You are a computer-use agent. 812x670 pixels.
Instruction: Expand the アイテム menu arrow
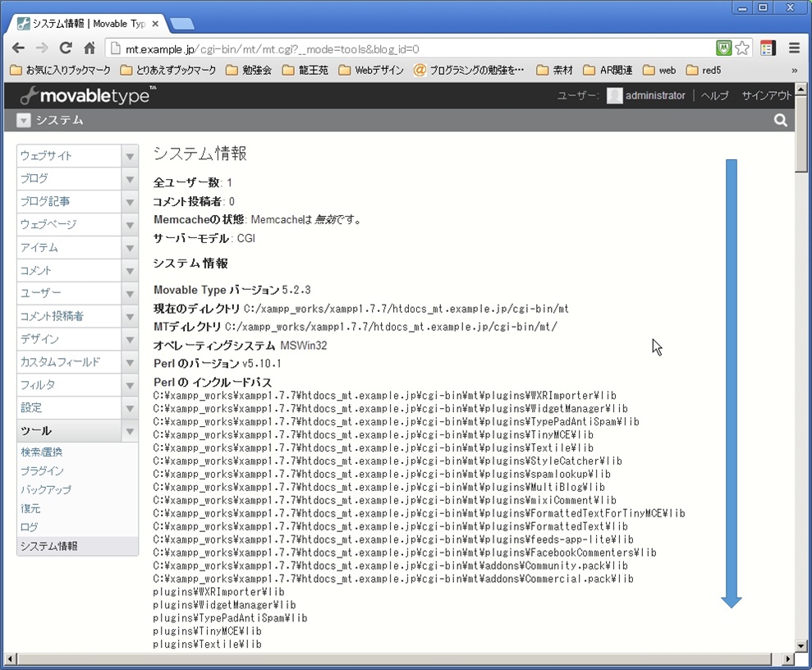130,247
